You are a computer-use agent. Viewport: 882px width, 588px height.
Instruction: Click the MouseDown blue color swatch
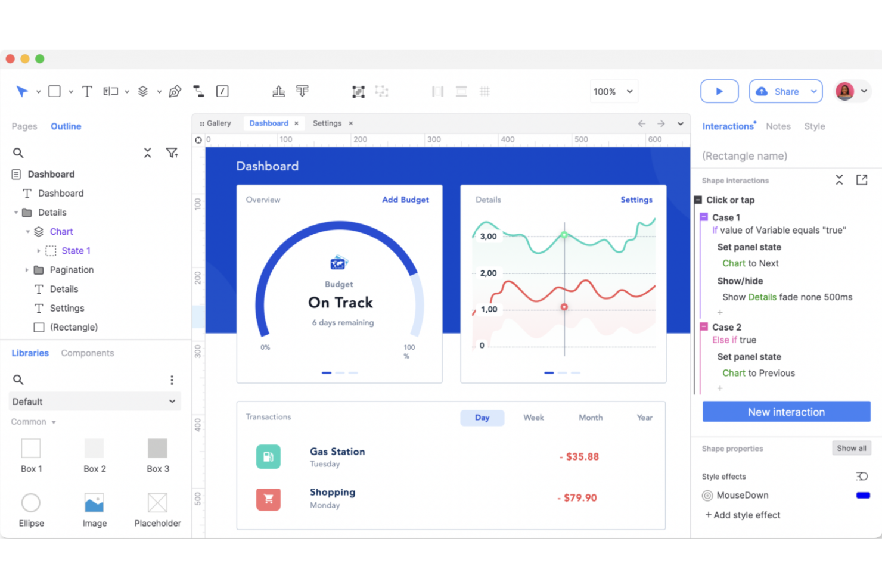863,495
